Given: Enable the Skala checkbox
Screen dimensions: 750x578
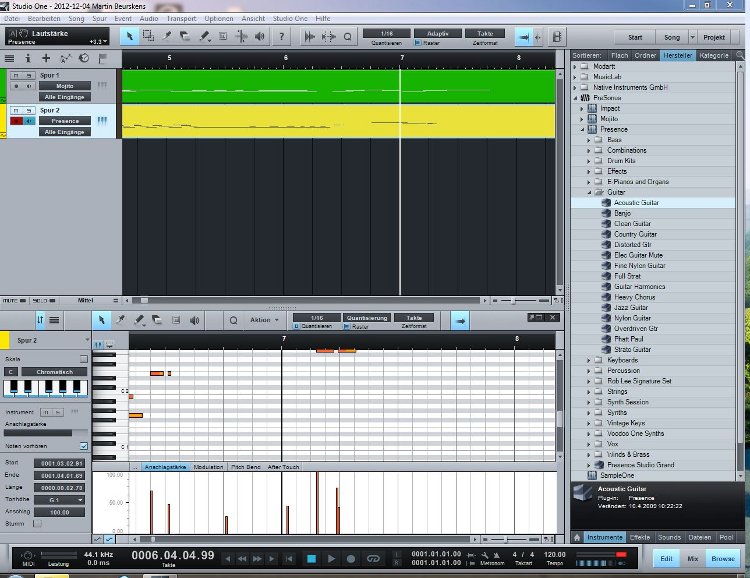Looking at the screenshot, I should point(84,359).
